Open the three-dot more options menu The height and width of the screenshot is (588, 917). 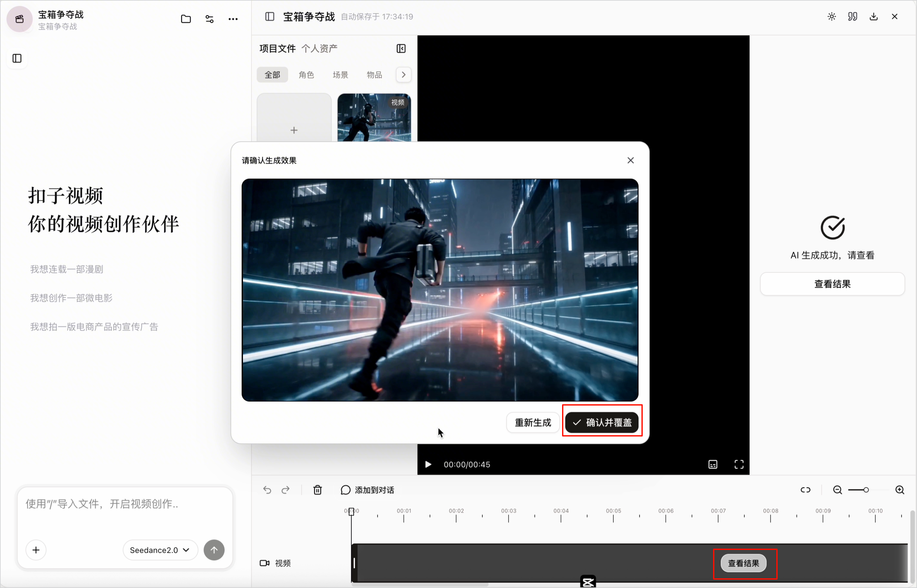click(233, 19)
